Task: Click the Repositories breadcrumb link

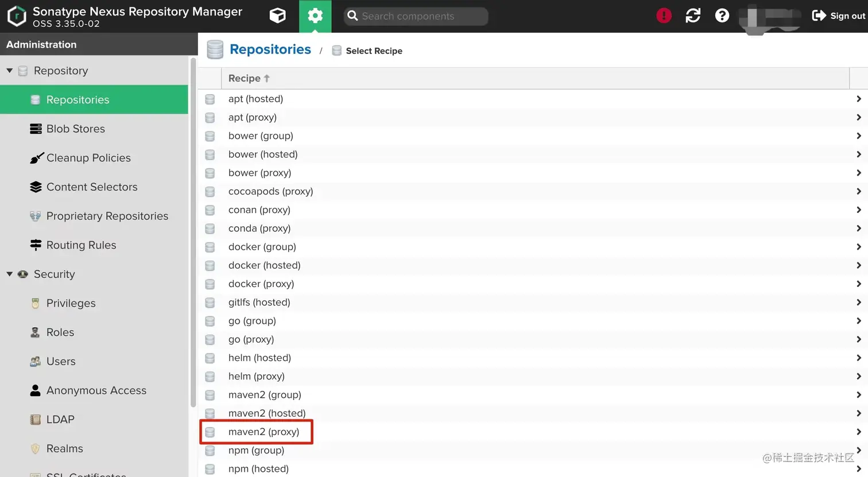Action: tap(270, 49)
